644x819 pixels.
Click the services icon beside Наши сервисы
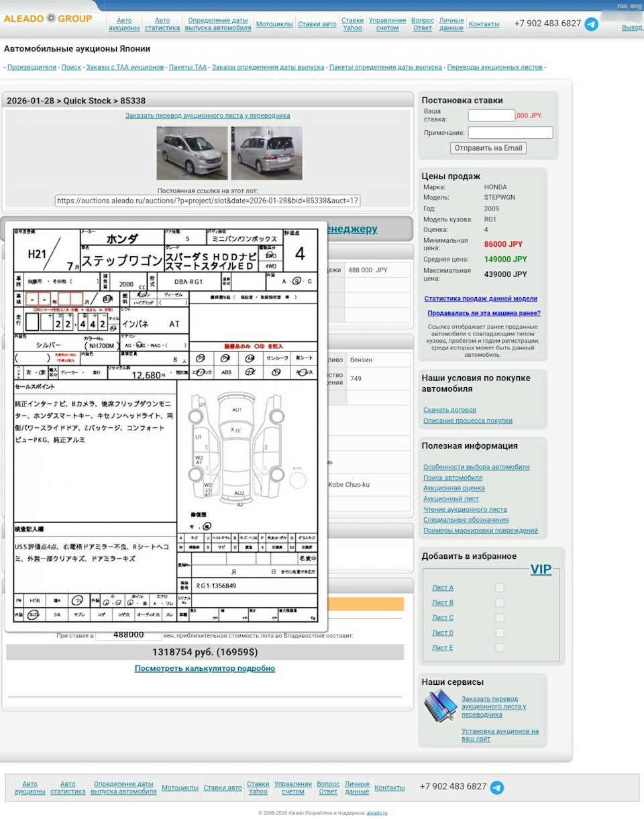pos(441,706)
